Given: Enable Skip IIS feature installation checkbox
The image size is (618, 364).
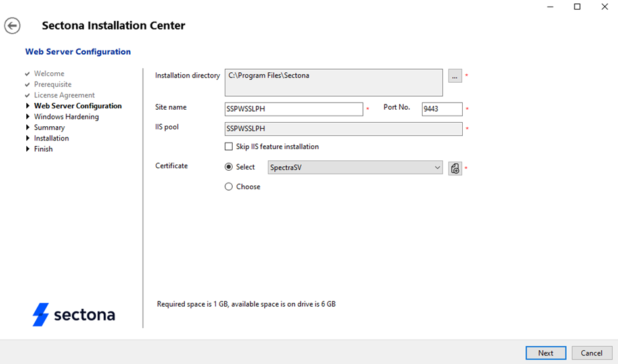Looking at the screenshot, I should pos(229,147).
